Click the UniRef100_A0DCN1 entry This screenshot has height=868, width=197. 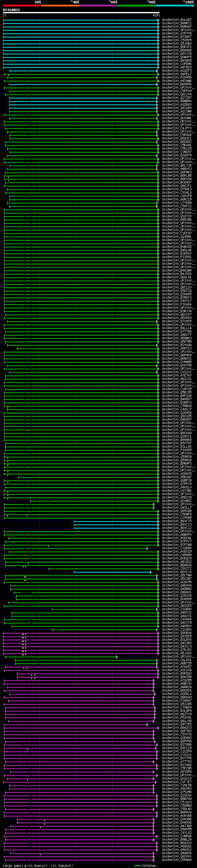[177, 538]
